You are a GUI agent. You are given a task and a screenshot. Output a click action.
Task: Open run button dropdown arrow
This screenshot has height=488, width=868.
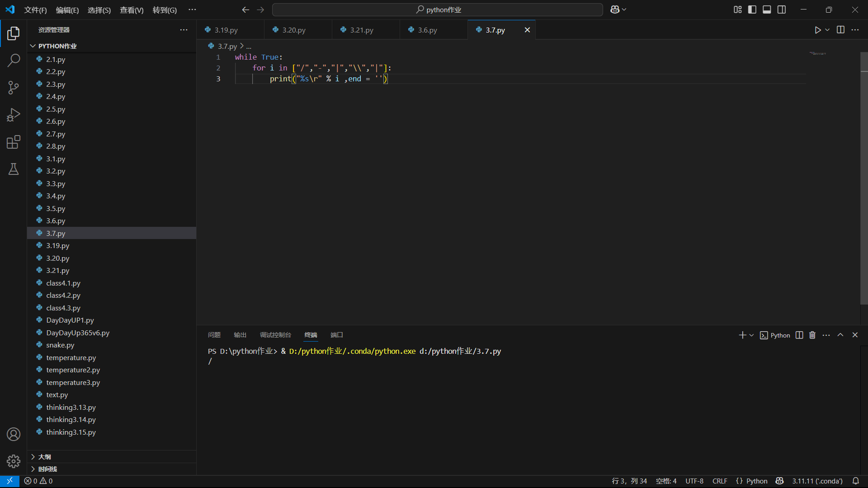[x=827, y=30]
